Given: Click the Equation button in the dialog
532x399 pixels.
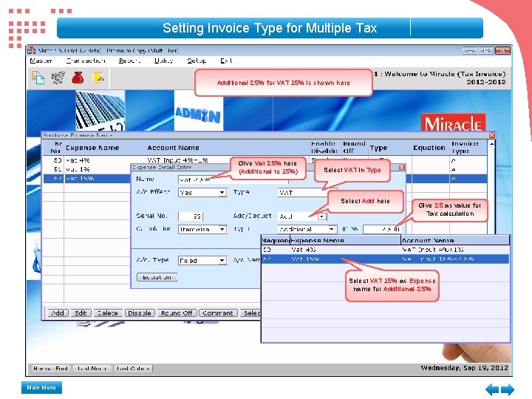Looking at the screenshot, I should pyautogui.click(x=157, y=277).
